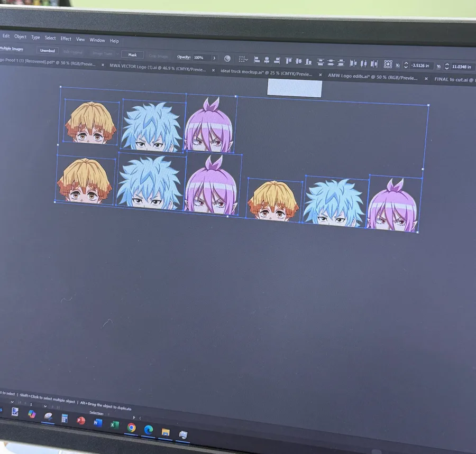The height and width of the screenshot is (454, 476).
Task: Click the X position value field
Action: click(x=421, y=66)
